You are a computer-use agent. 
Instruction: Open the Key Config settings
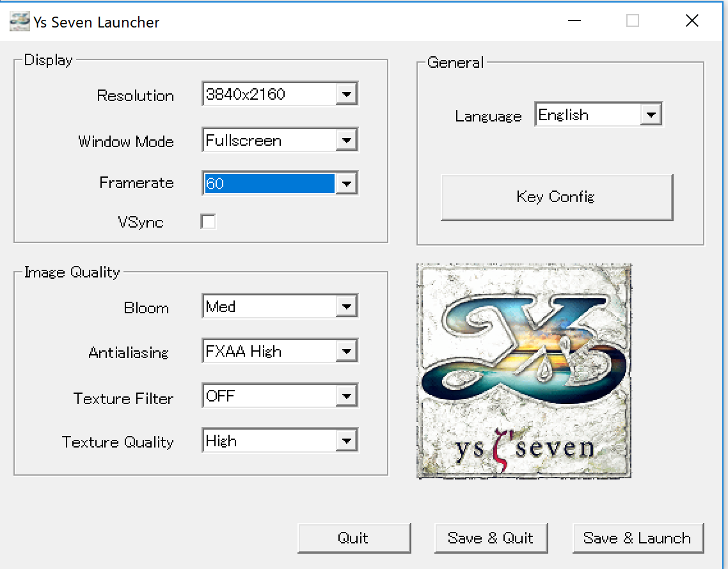click(x=557, y=198)
